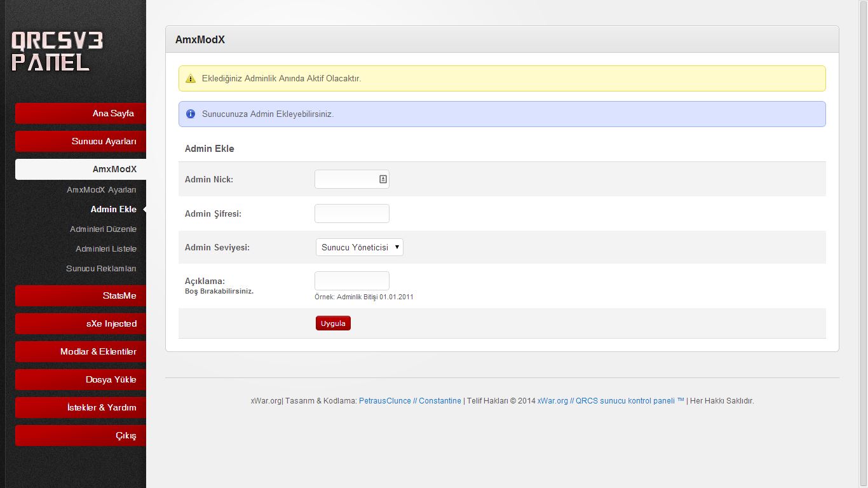This screenshot has width=868, height=488.
Task: Select Admin Ekle submenu item
Action: [x=113, y=209]
